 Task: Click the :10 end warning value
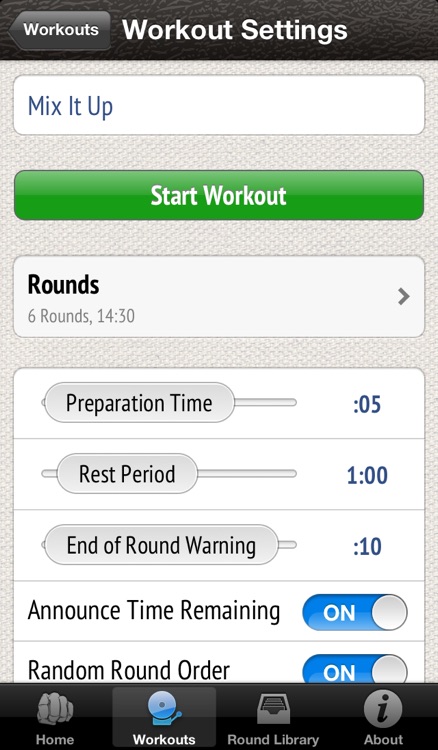pos(367,547)
